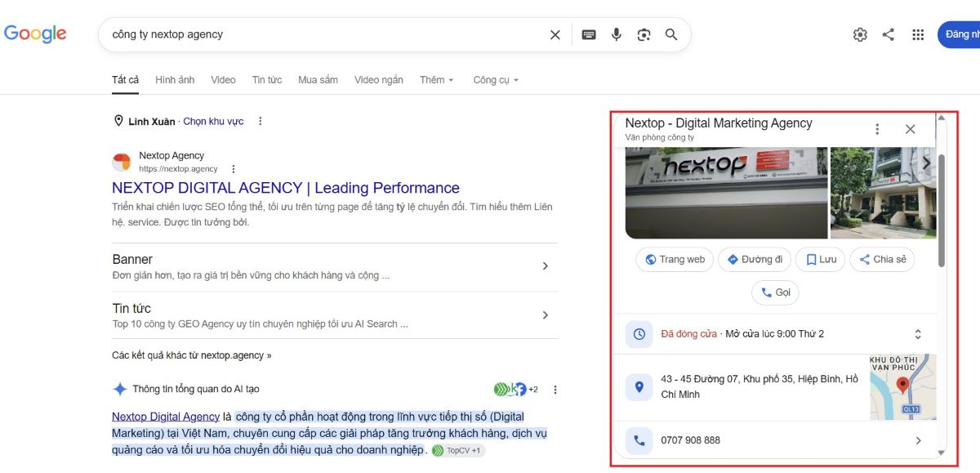Open AI overview three-dot menu
The height and width of the screenshot is (473, 980).
(x=555, y=390)
